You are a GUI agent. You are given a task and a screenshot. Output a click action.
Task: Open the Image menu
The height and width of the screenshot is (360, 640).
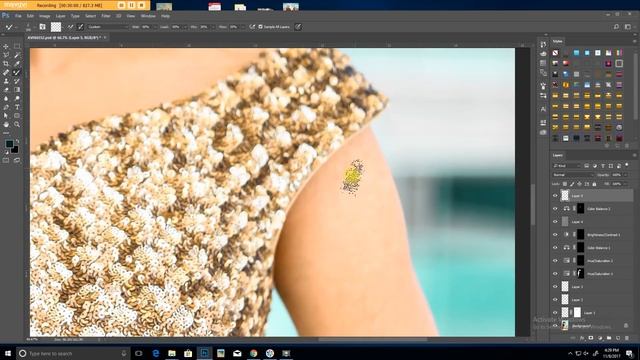click(x=44, y=16)
